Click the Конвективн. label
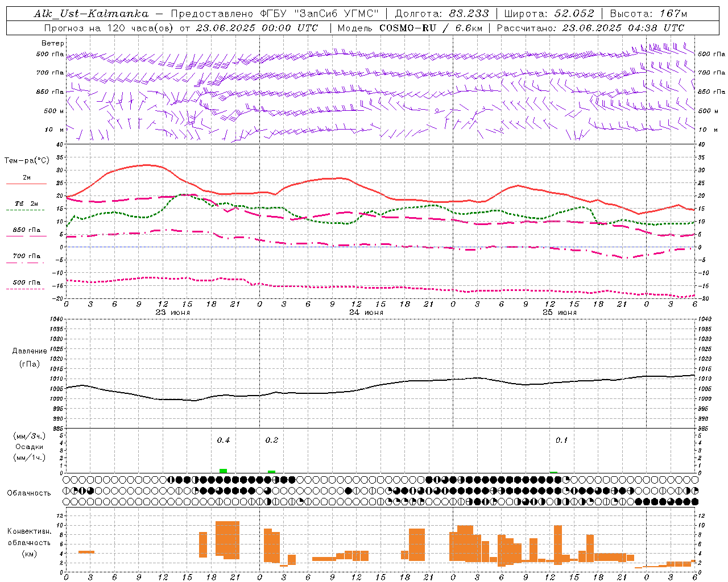Image resolution: width=728 pixels, height=582 pixels. [x=29, y=531]
